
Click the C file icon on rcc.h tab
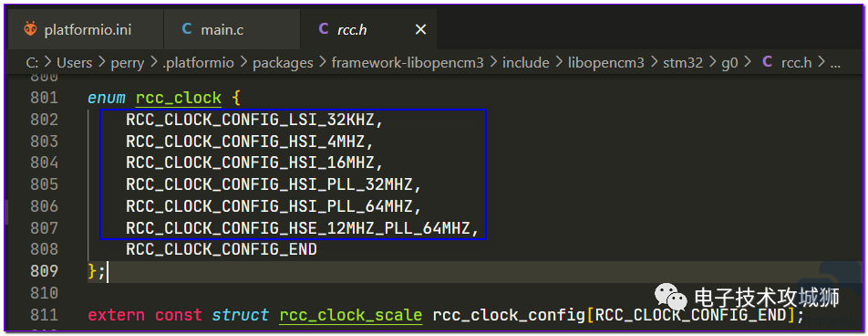[x=324, y=29]
